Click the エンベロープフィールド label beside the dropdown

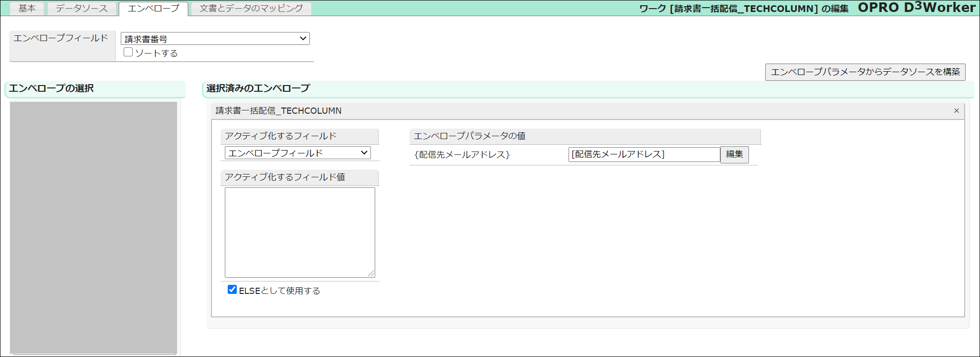tap(61, 38)
